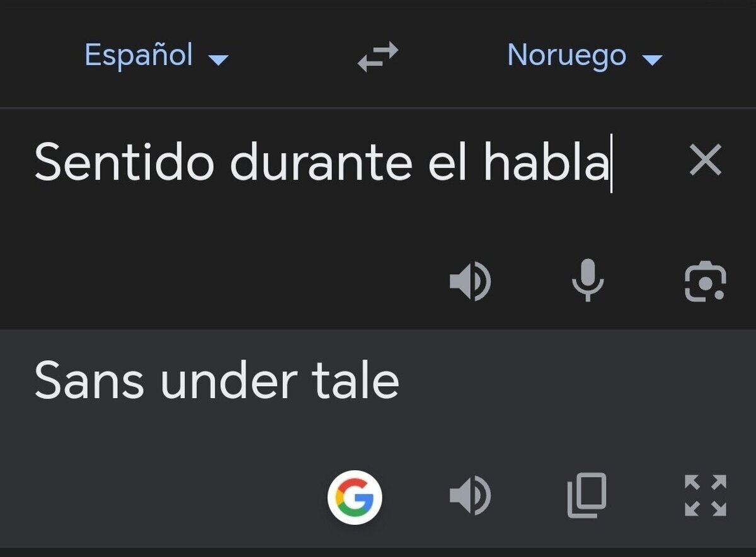The width and height of the screenshot is (756, 557).
Task: Click the word "el" in the source text
Action: point(448,161)
